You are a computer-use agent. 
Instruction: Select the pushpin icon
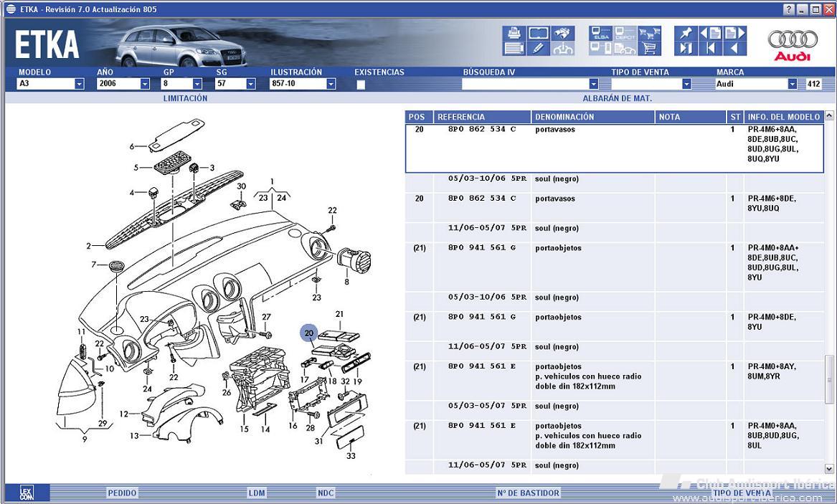[686, 33]
